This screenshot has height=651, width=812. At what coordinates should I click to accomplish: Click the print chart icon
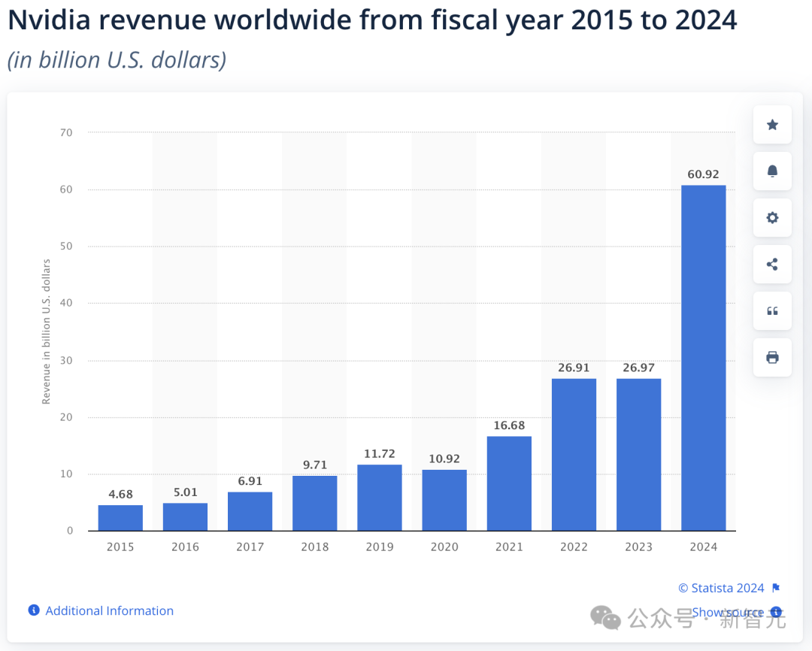tap(772, 357)
